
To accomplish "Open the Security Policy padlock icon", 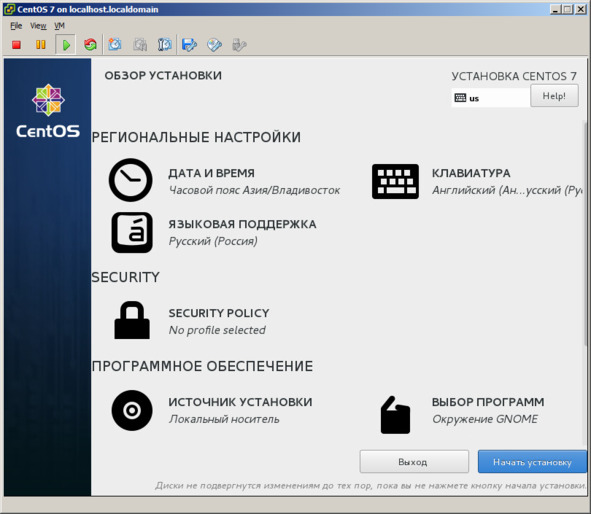I will (x=132, y=320).
